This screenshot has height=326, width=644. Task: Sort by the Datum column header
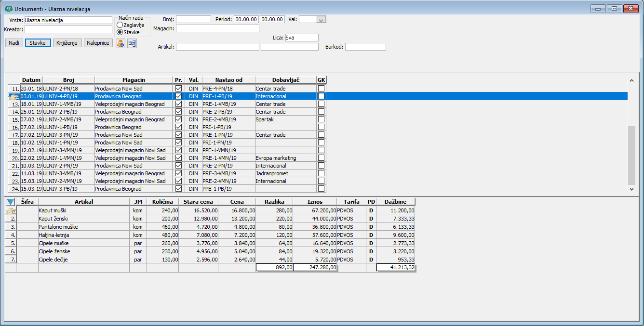click(31, 80)
